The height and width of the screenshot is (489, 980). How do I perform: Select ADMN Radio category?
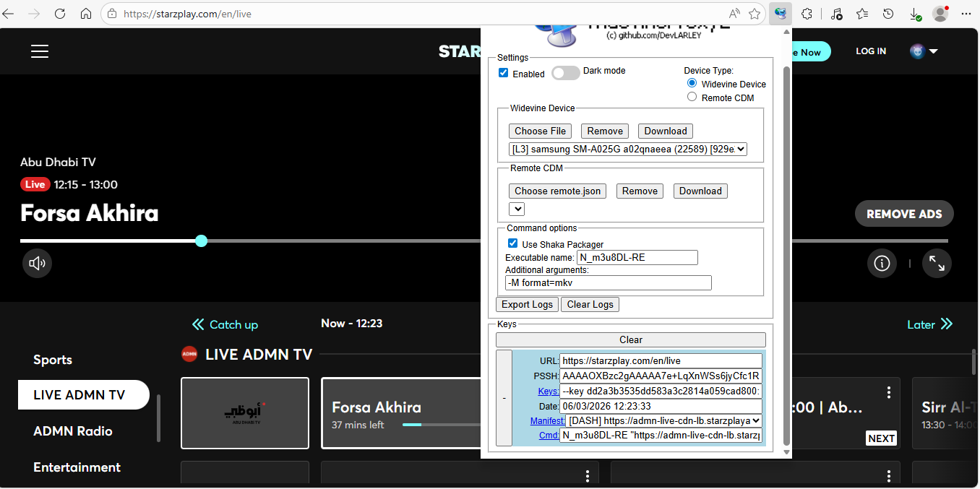coord(73,431)
